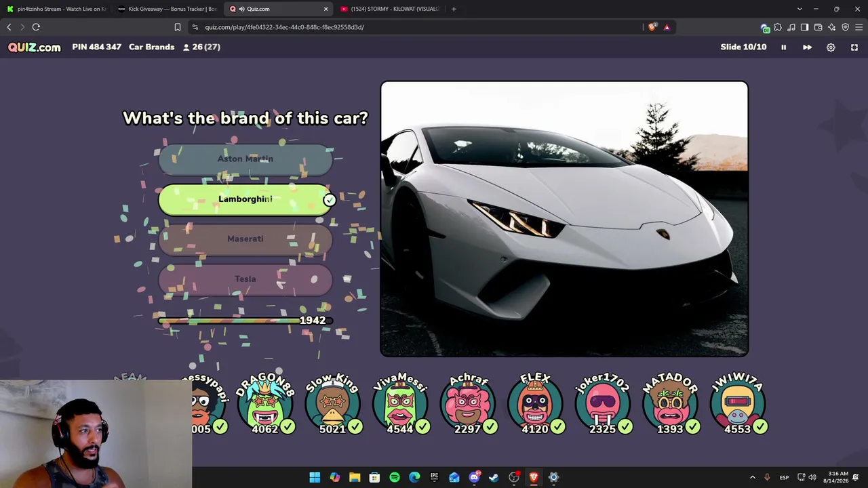Click the Slide 10/10 indicator

point(743,47)
